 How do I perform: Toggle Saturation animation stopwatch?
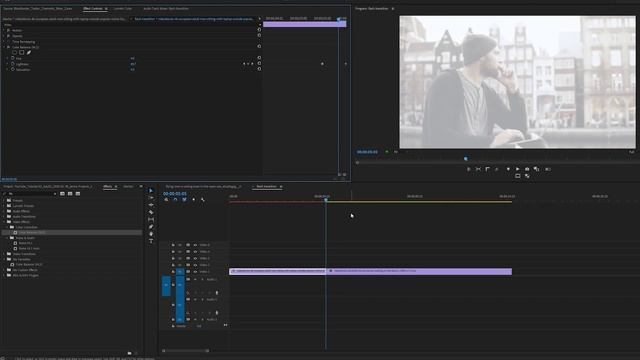pyautogui.click(x=13, y=69)
